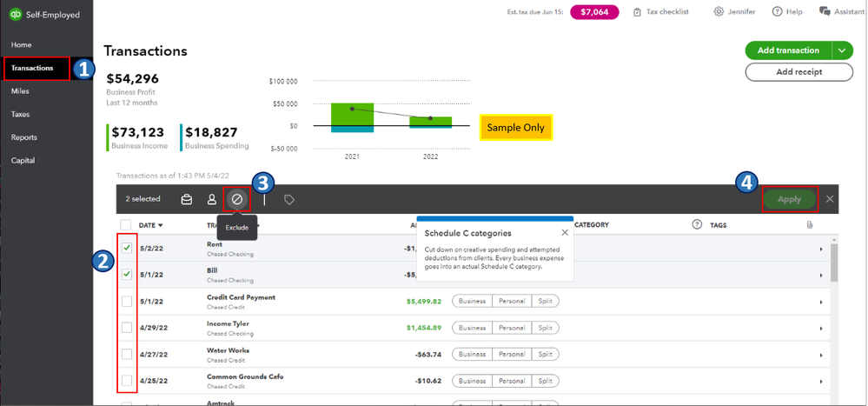Open Miles in the sidebar
This screenshot has width=868, height=406.
[x=20, y=91]
